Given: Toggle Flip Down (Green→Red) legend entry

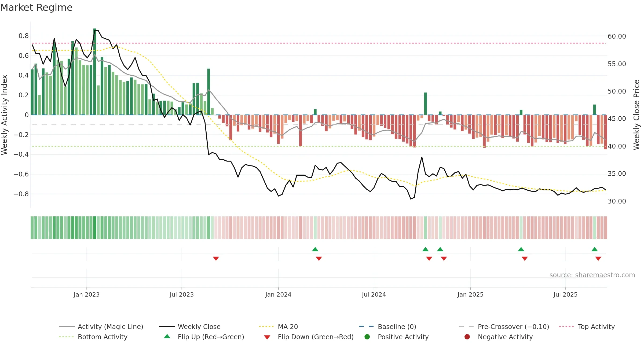Looking at the screenshot, I should click(309, 337).
